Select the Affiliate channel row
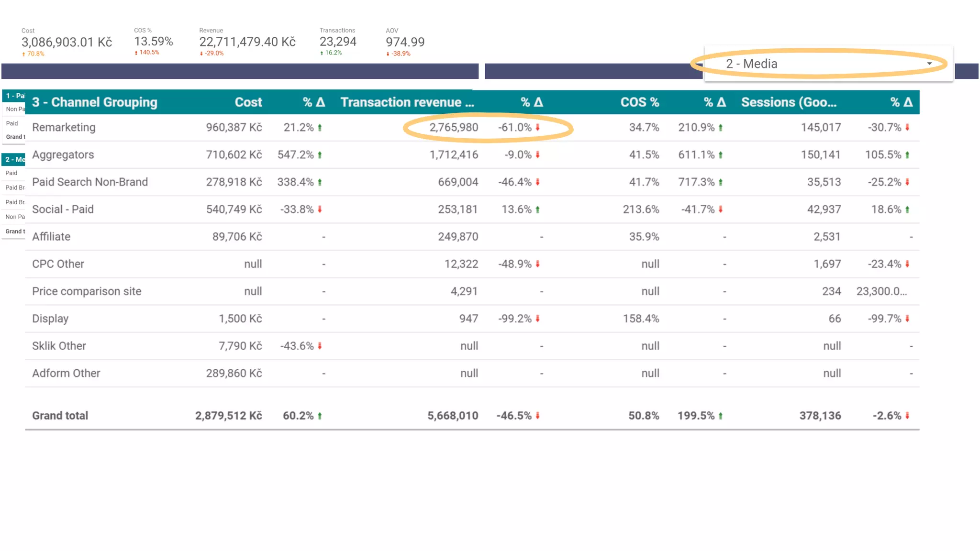Screen dimensions: 980x551 [51, 237]
